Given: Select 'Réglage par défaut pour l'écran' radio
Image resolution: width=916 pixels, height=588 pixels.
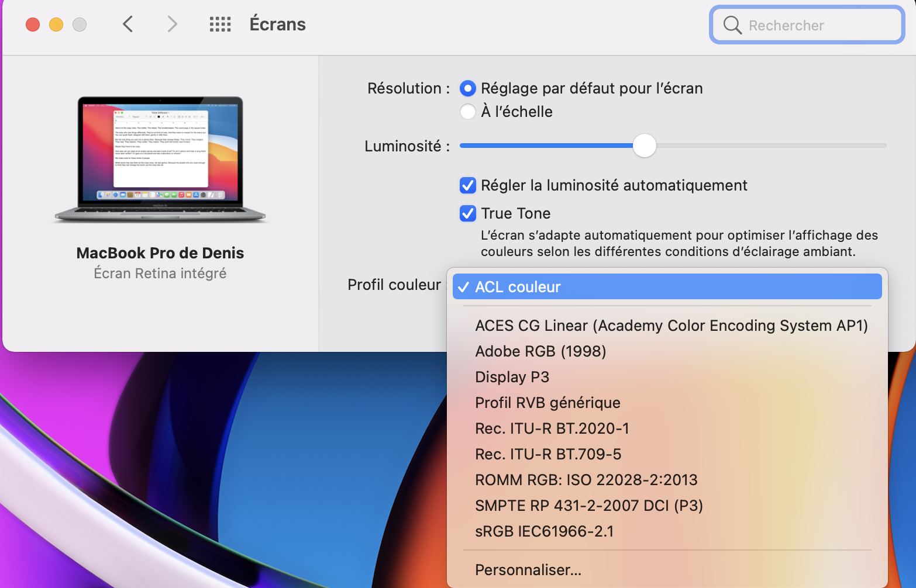Looking at the screenshot, I should [468, 88].
